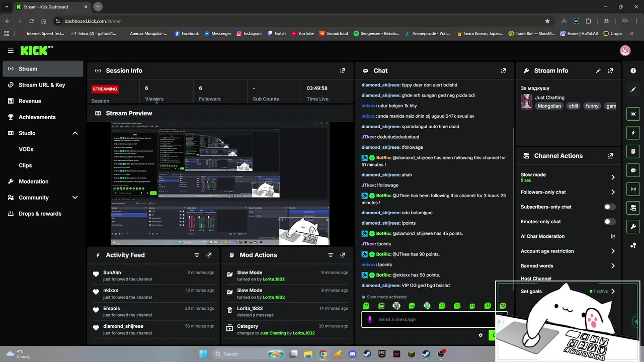Toggle chat bubble widget in right sidebar

coord(633,170)
